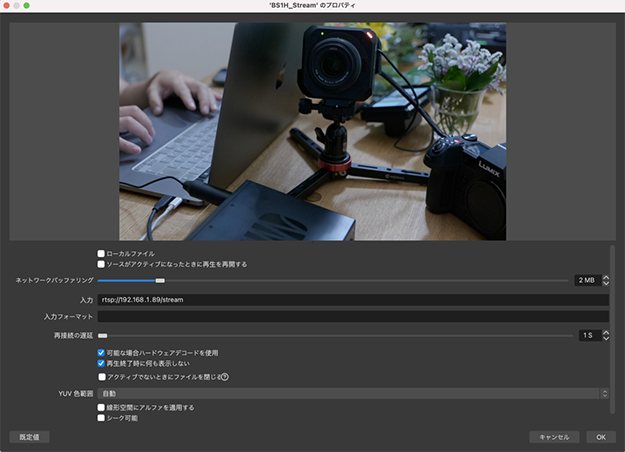
Task: Click the green zoom window button
Action: coord(26,6)
